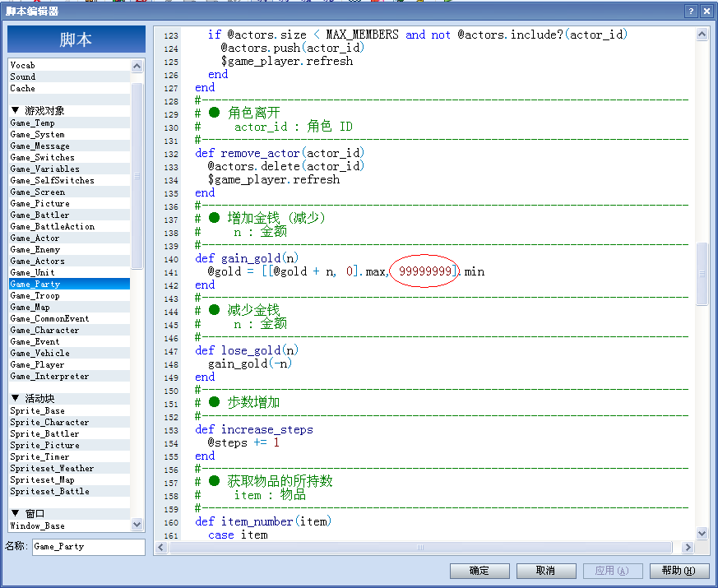Open the Sprite_Character script

pos(70,422)
